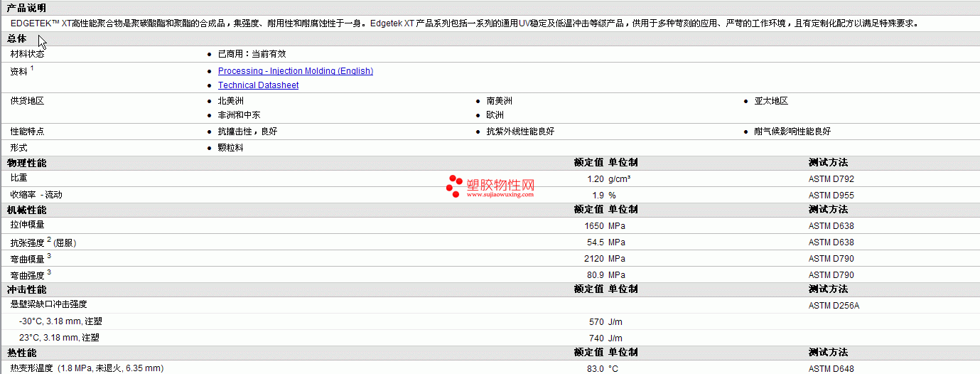Click the 颗粒料 form entry
Viewport: 980px width, 374px height.
231,147
